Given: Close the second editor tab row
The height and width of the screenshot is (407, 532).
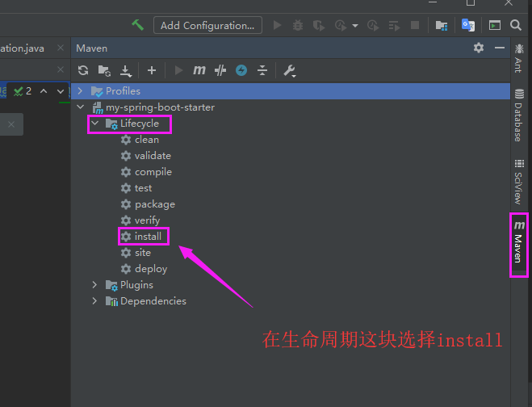Looking at the screenshot, I should coord(61,69).
